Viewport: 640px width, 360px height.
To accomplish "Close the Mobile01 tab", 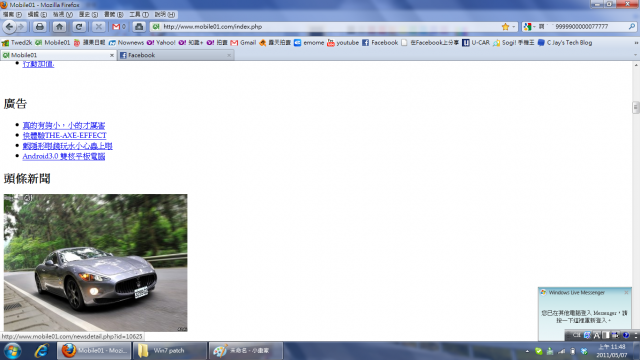I will click(112, 55).
